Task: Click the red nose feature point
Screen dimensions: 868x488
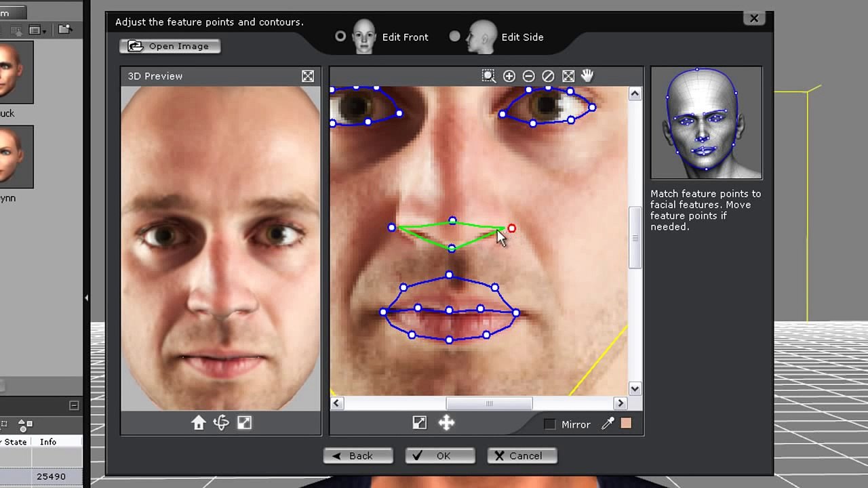Action: pos(511,228)
